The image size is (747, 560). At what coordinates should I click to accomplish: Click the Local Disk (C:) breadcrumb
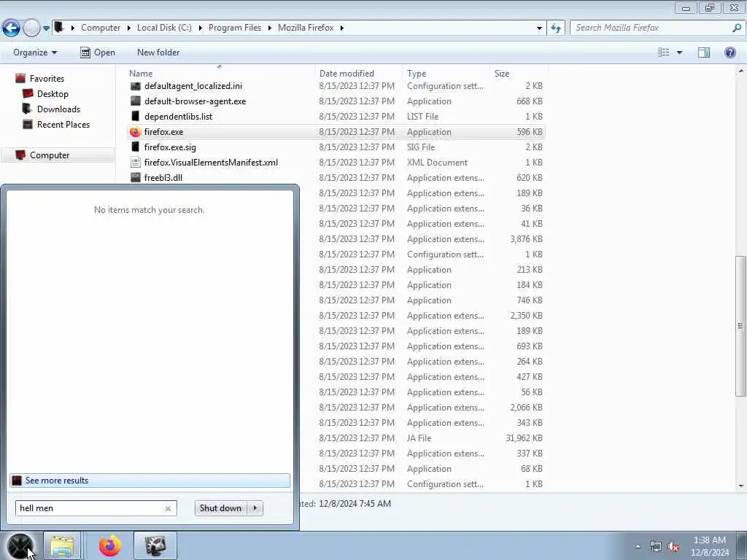[164, 28]
